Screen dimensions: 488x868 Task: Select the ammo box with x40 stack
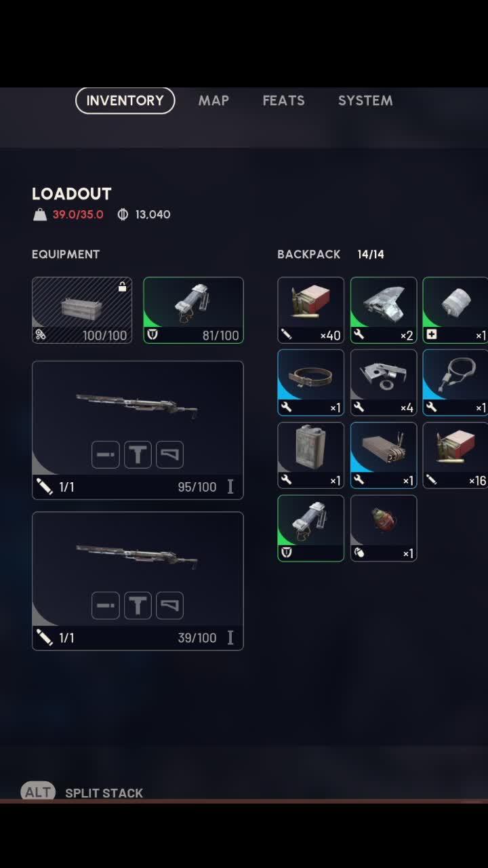point(310,310)
